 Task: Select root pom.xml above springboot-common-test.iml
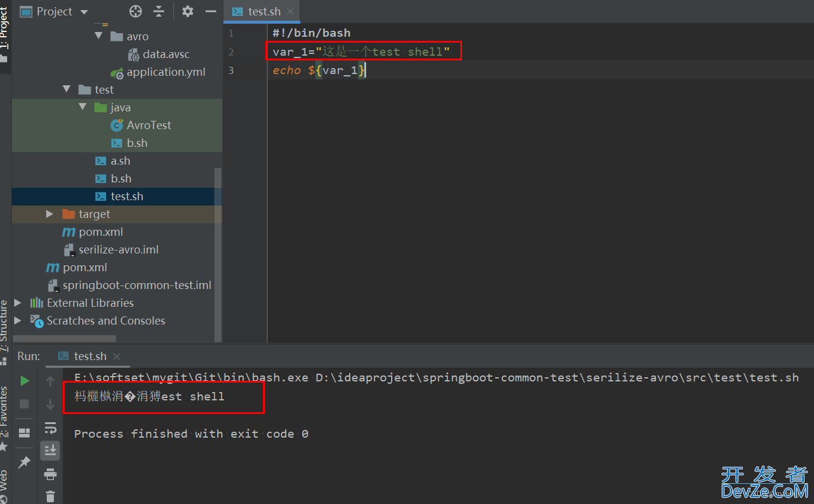coord(77,267)
